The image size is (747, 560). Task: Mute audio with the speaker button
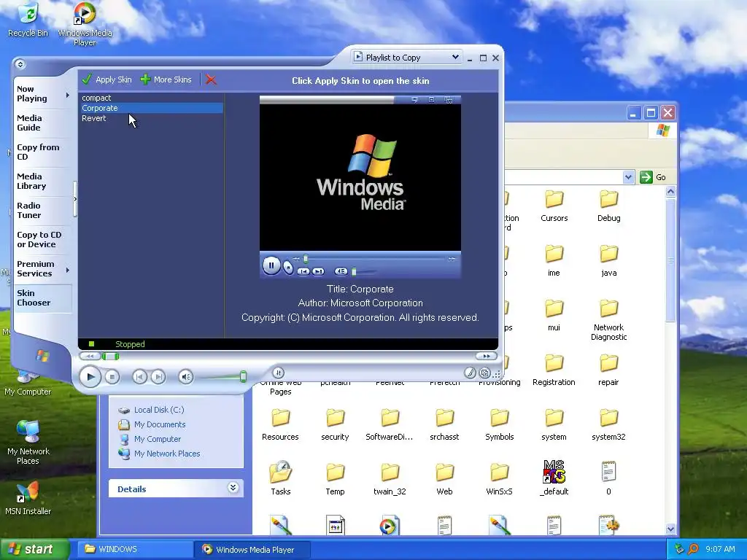pos(186,377)
